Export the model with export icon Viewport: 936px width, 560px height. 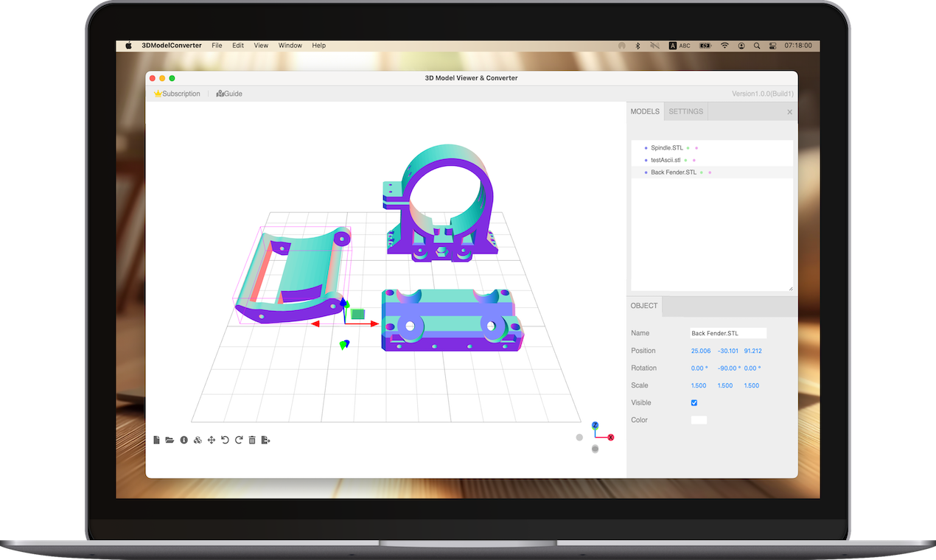point(266,440)
